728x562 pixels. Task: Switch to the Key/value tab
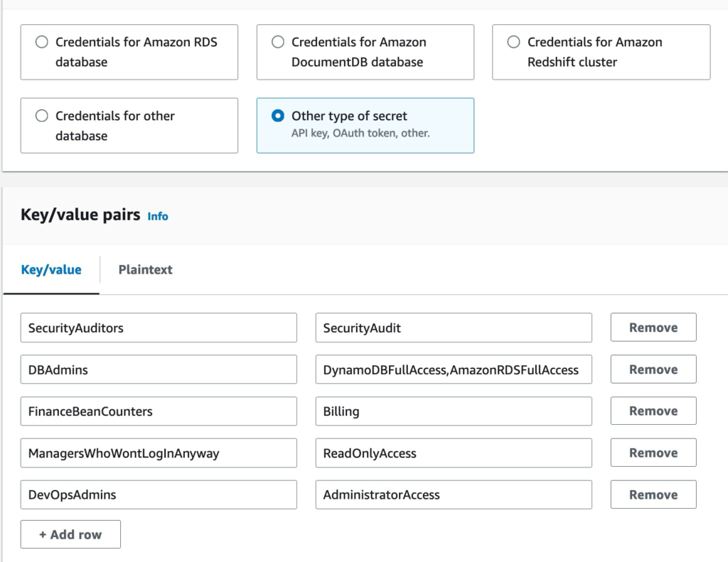click(51, 270)
